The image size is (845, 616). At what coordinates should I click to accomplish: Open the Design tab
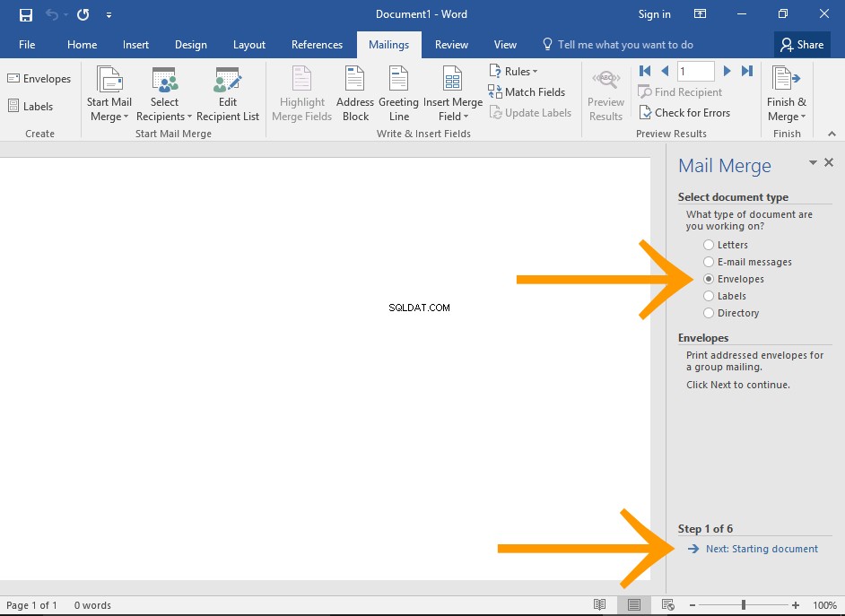click(x=191, y=45)
